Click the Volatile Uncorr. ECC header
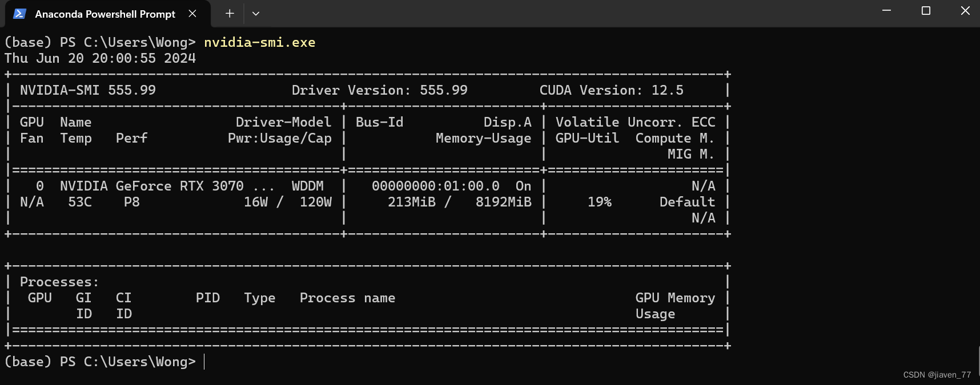 pyautogui.click(x=636, y=122)
